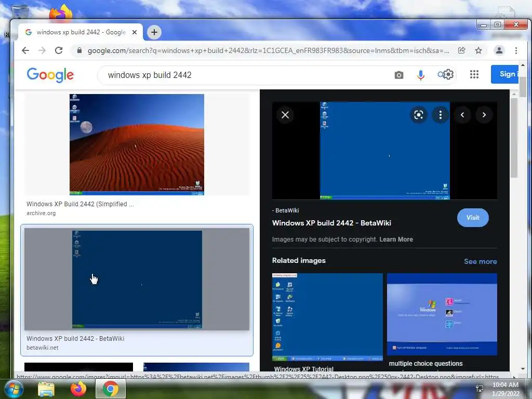Start voice search with microphone

(x=421, y=75)
